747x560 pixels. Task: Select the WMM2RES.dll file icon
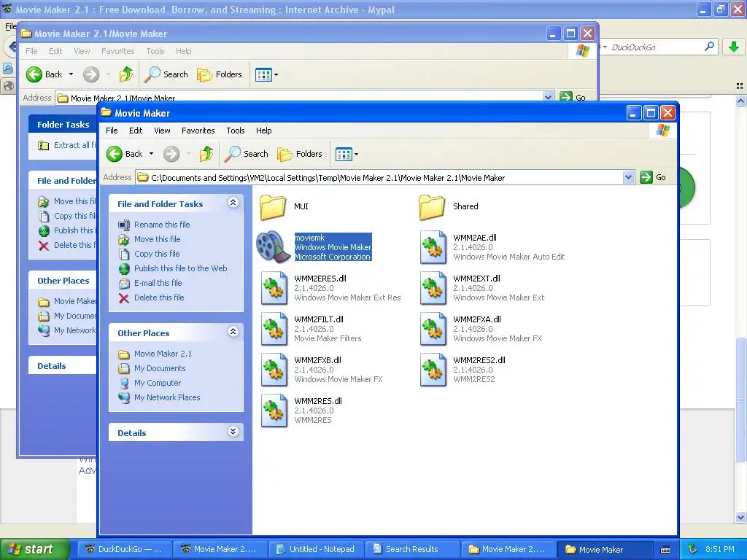(274, 411)
